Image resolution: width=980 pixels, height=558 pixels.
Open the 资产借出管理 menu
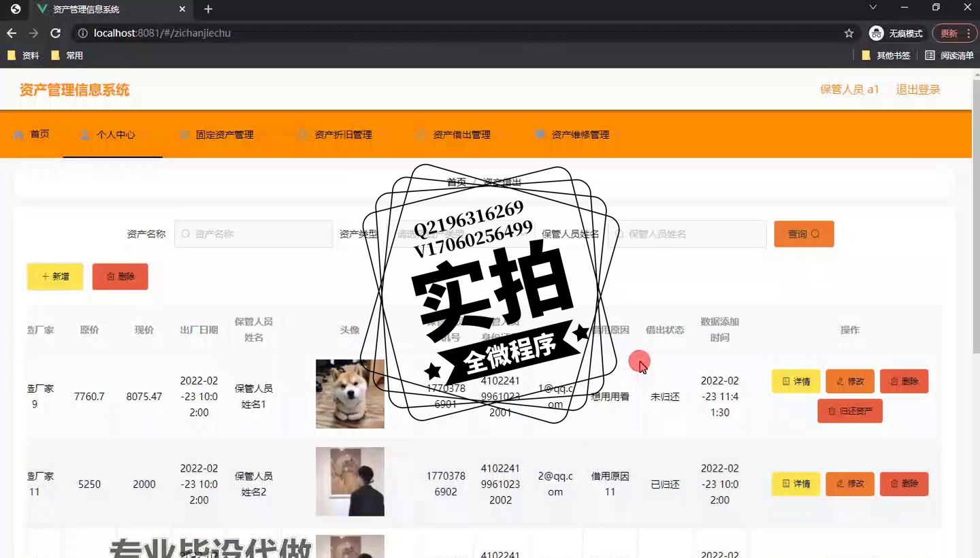point(459,135)
